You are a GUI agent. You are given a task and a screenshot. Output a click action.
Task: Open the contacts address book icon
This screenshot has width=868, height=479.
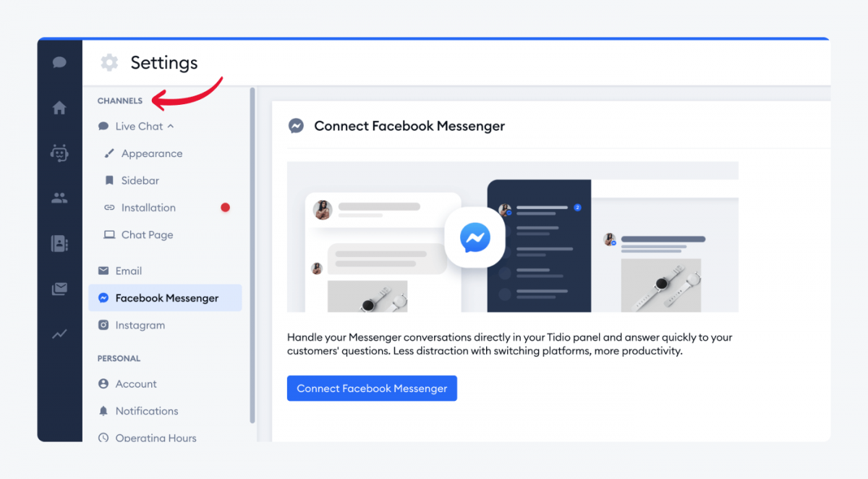pos(59,243)
